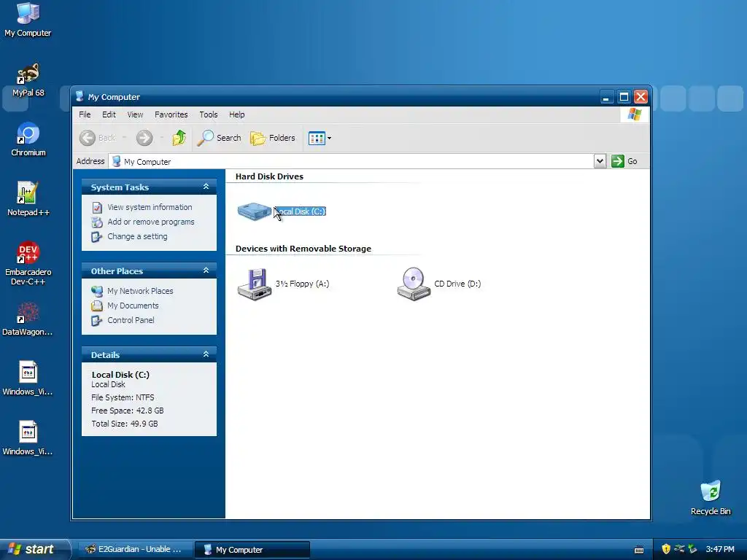Select the DataWagon desktop shortcut
The image size is (747, 560).
[28, 319]
